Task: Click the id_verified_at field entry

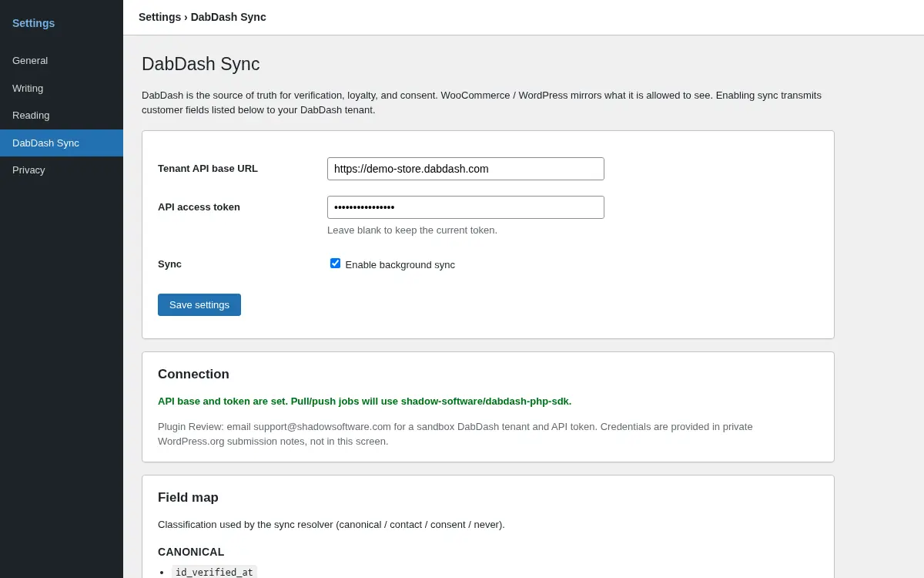Action: [x=214, y=572]
